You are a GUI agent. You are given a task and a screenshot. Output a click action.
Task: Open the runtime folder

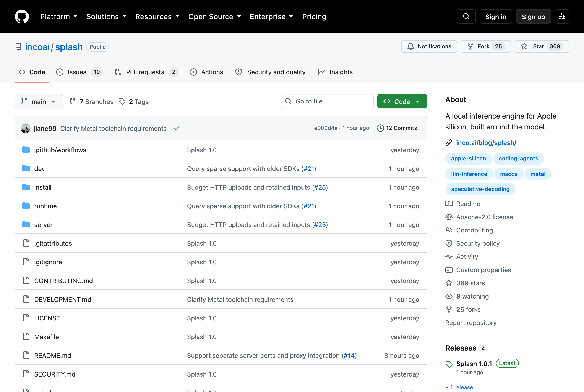tap(46, 206)
